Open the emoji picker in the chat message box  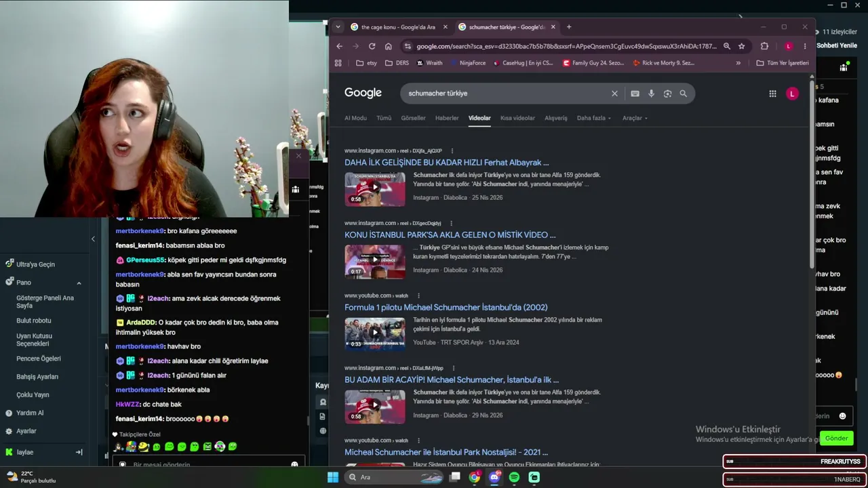pyautogui.click(x=294, y=464)
